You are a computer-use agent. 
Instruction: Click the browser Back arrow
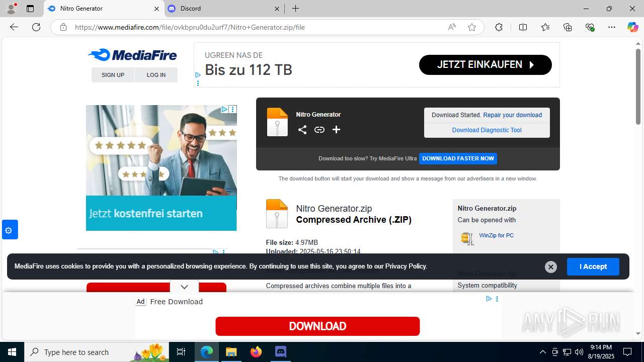(x=14, y=27)
